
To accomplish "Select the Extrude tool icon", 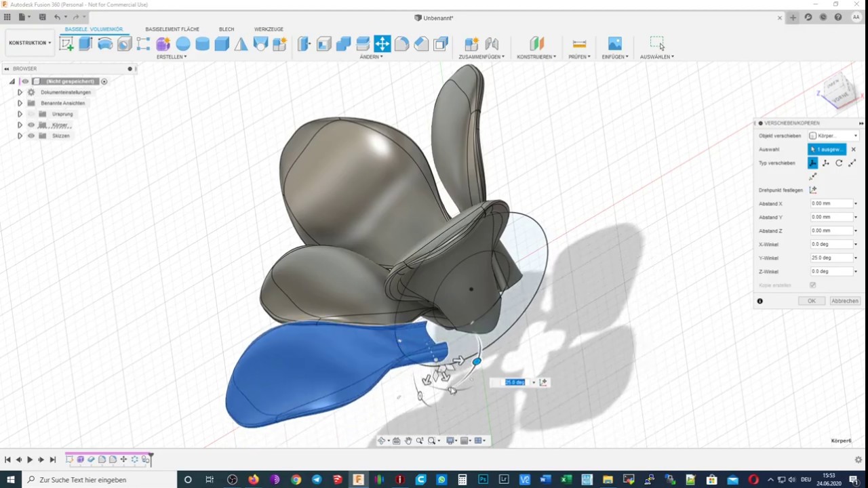I will 85,44.
